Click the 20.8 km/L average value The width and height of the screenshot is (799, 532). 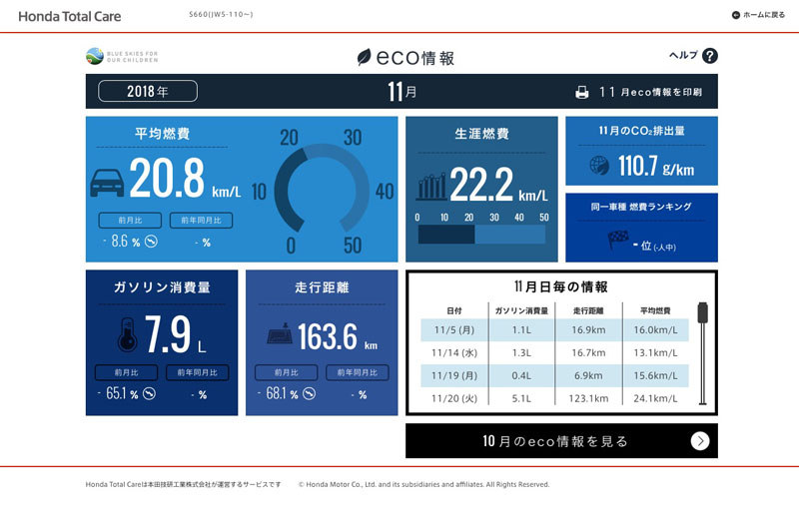coord(185,178)
